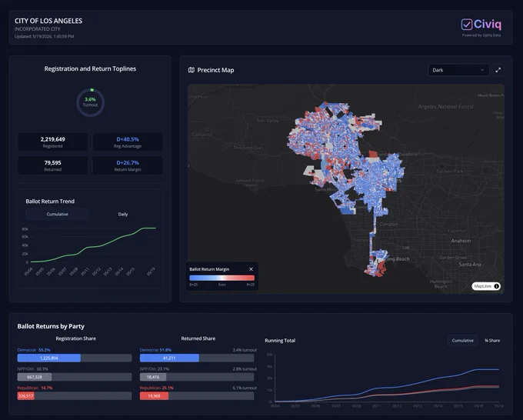
Task: Click the Registration and Return Toplines heading
Action: [x=90, y=68]
